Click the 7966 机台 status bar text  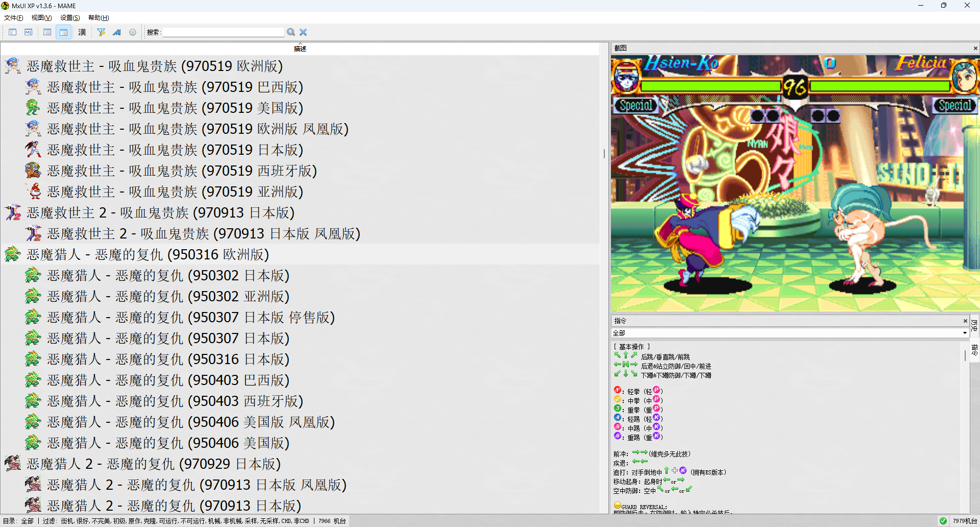(x=332, y=521)
